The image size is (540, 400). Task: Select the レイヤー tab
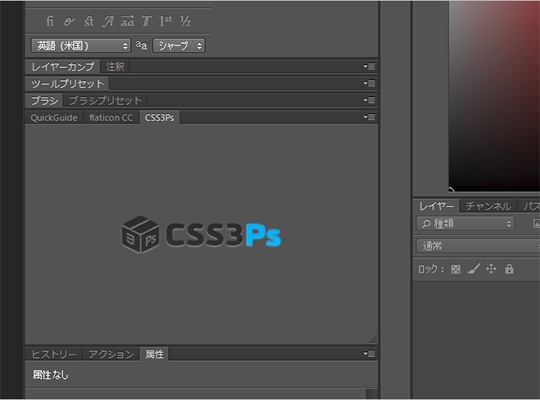click(436, 206)
